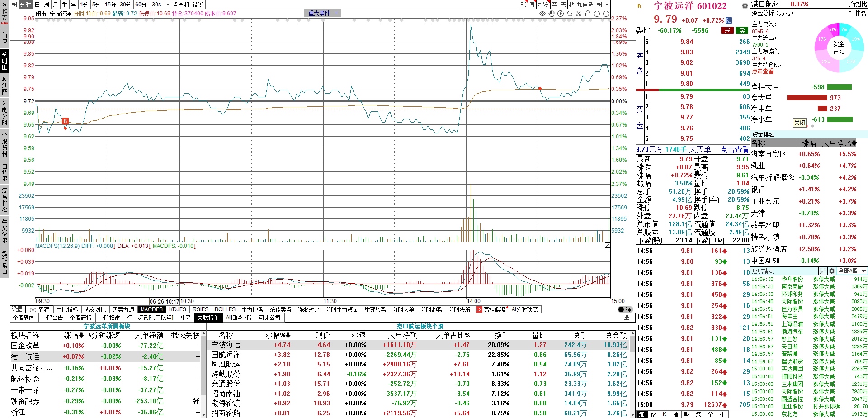Toggle the lock icon above the chart
The width and height of the screenshot is (868, 418).
click(x=588, y=14)
